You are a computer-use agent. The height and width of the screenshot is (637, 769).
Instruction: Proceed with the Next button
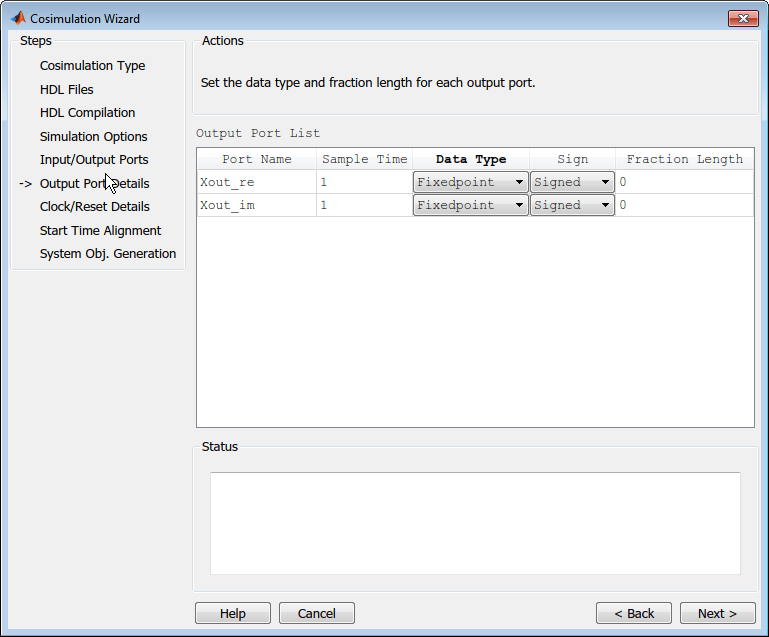(x=718, y=613)
